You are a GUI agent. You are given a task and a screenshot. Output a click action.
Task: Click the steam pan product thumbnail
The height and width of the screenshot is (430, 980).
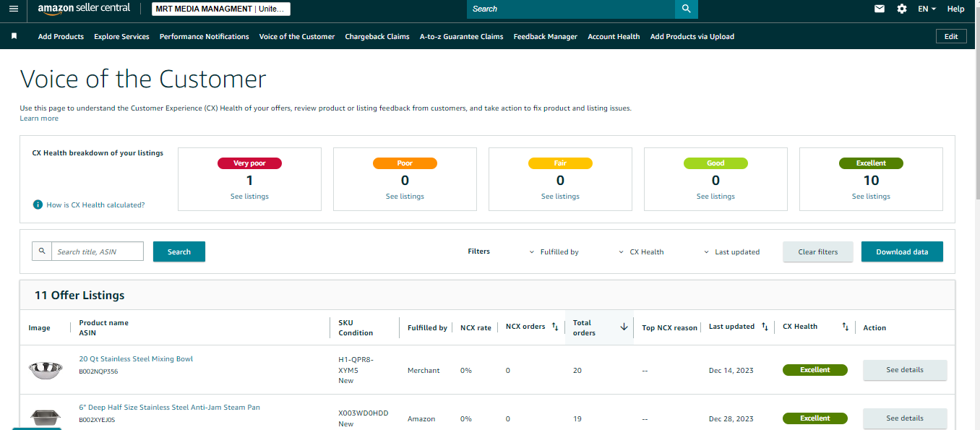45,418
